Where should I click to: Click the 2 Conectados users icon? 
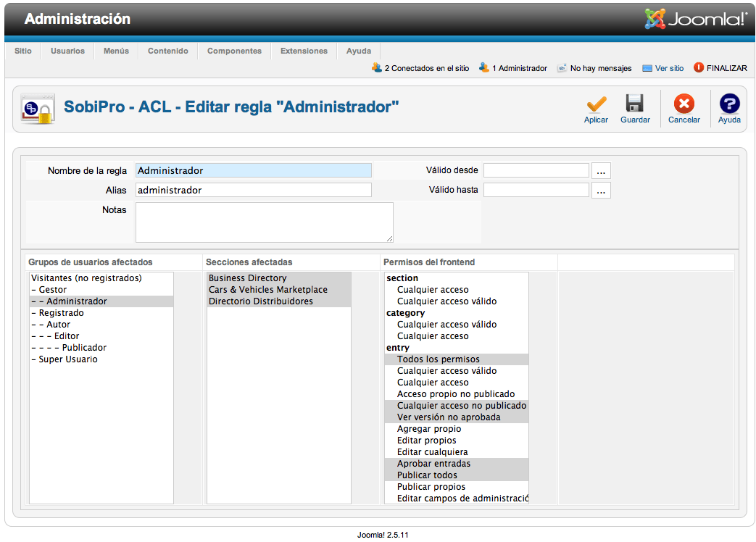tap(377, 68)
